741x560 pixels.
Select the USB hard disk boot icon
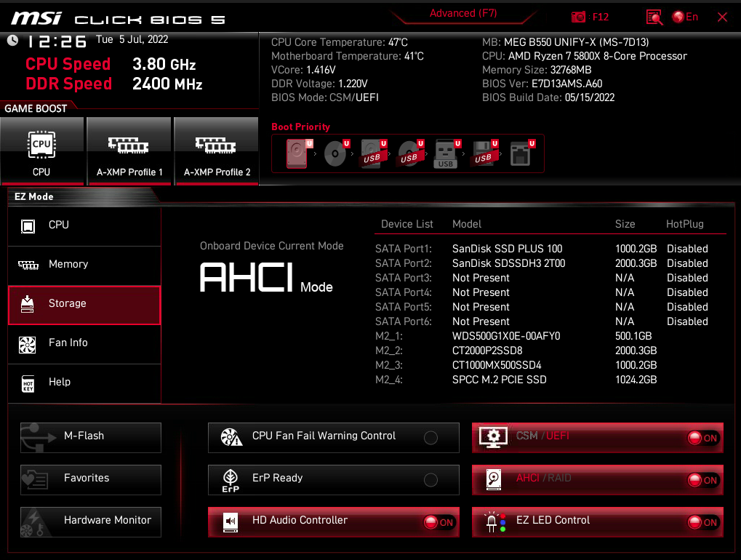coord(373,153)
